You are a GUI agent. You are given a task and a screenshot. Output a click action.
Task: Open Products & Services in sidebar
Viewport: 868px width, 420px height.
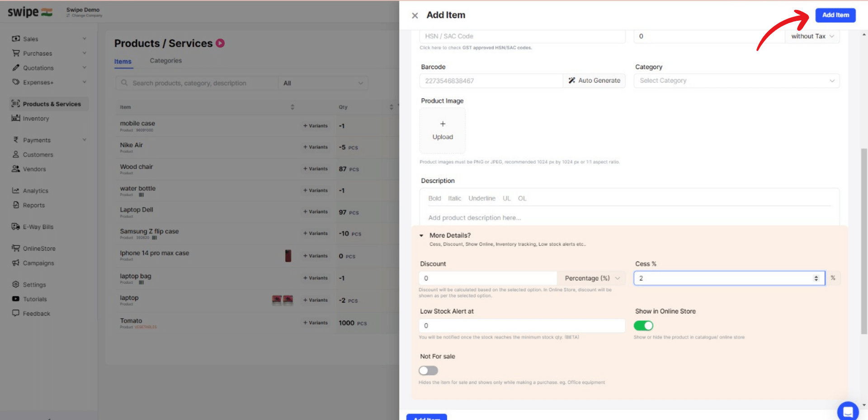click(49, 104)
